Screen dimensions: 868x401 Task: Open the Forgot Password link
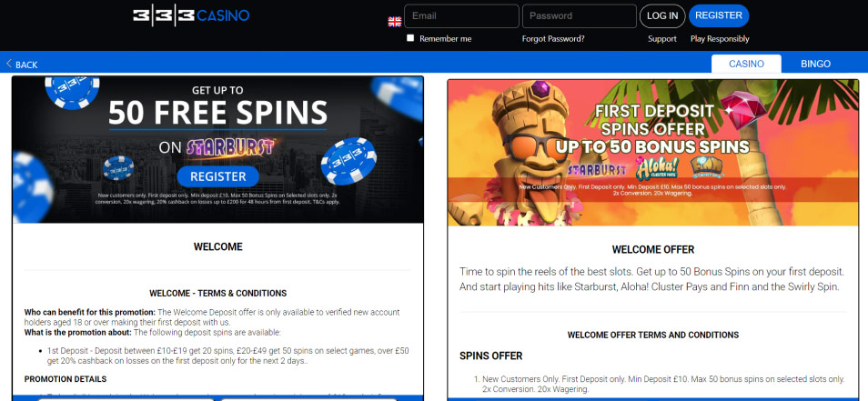click(x=553, y=39)
